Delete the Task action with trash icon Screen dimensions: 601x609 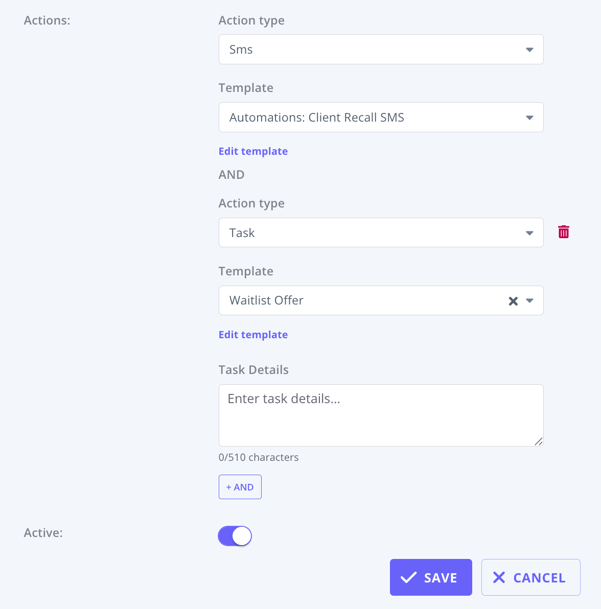click(563, 232)
